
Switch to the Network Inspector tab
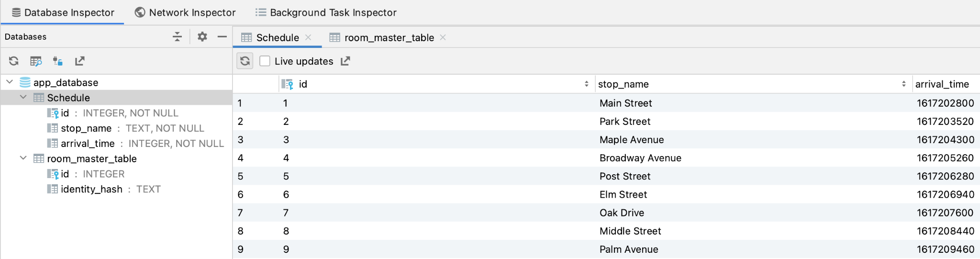pos(186,12)
